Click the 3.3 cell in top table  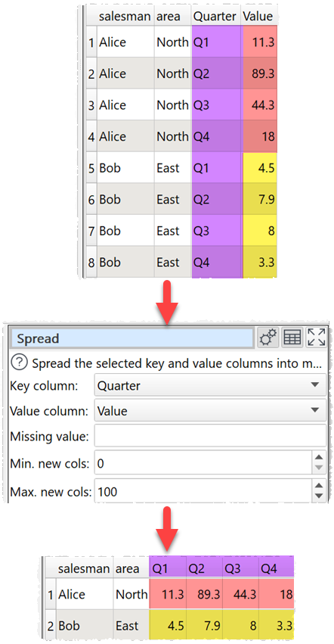(260, 262)
